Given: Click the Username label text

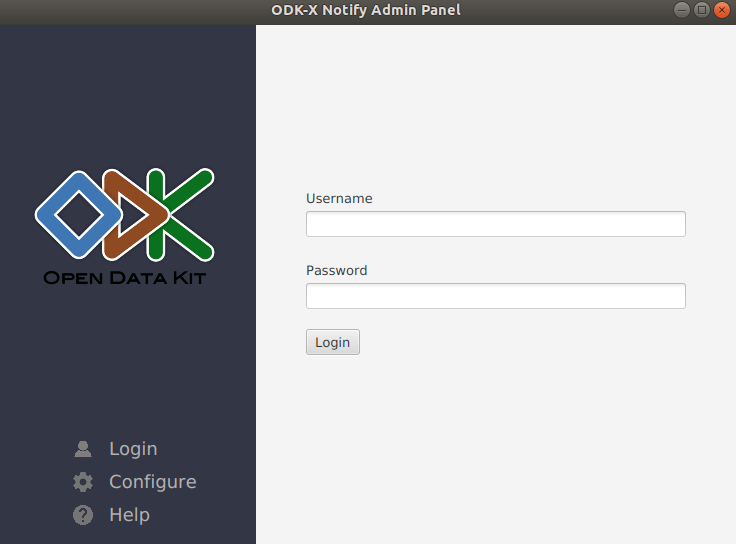Looking at the screenshot, I should point(339,199).
